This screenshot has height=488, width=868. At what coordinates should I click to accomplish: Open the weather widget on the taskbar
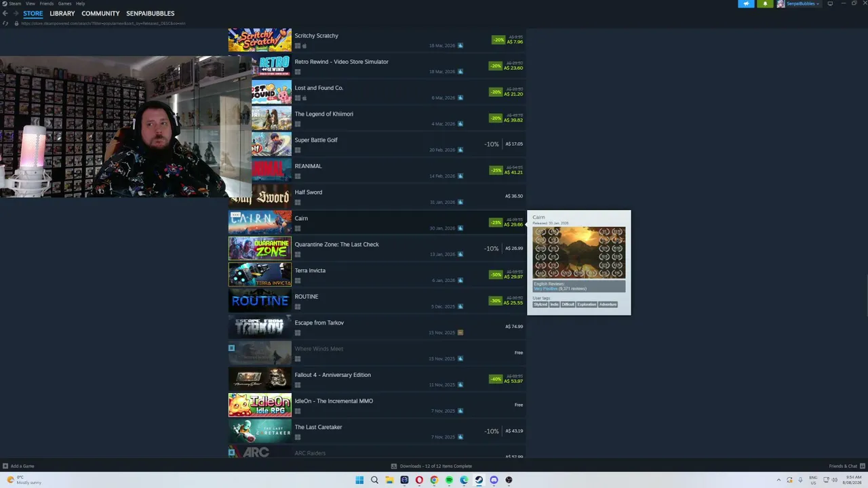[24, 480]
